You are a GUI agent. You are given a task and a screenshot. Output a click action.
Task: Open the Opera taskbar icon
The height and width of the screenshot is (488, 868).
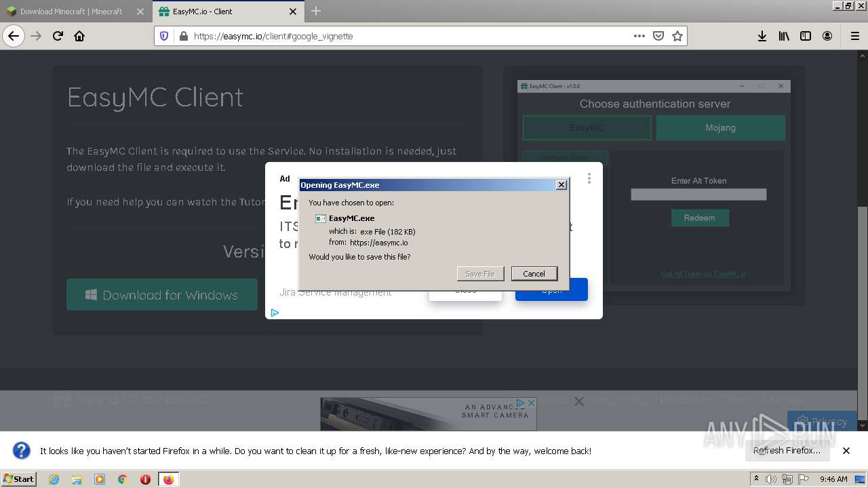coord(145,479)
